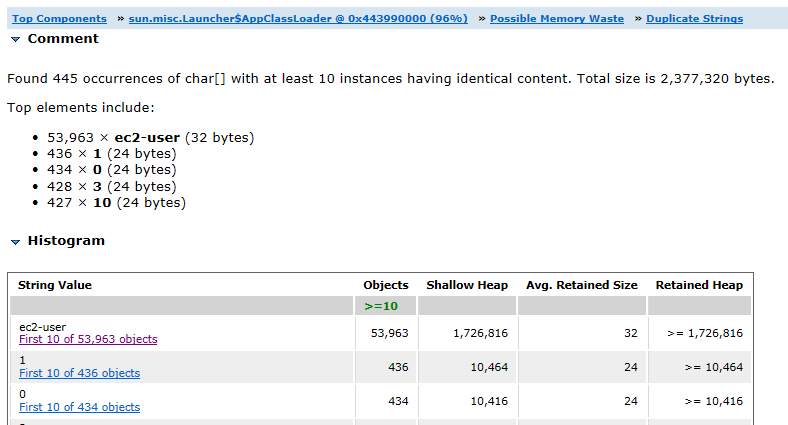Click the '428 × 3 (24 bytes)' bullet
This screenshot has height=425, width=788.
pyautogui.click(x=112, y=186)
